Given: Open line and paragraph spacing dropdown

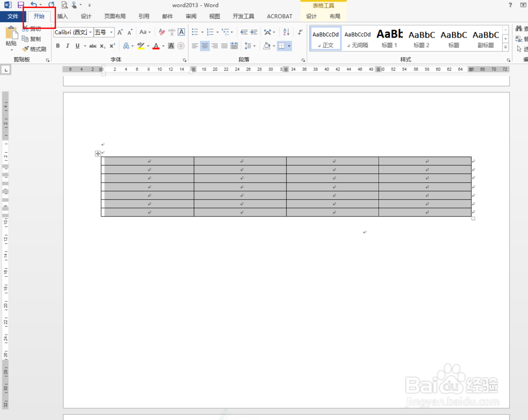Looking at the screenshot, I should pos(250,46).
